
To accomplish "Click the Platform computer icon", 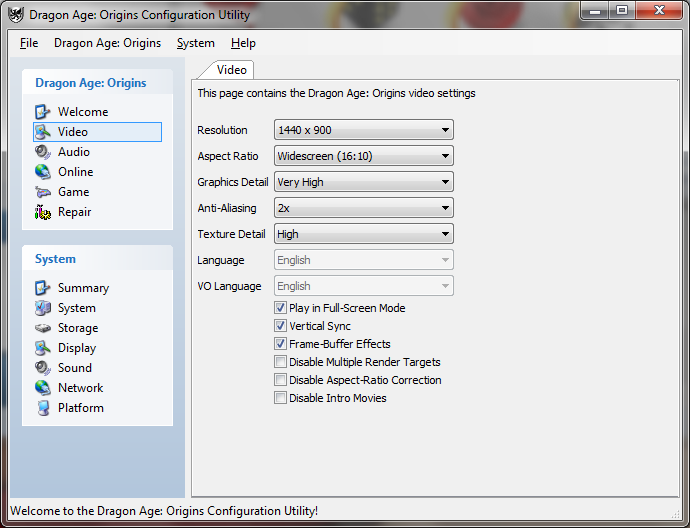I will tap(43, 408).
